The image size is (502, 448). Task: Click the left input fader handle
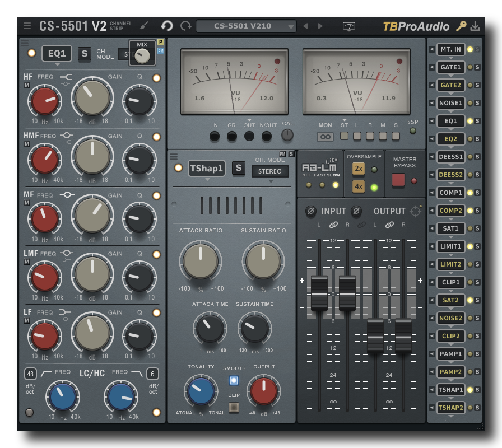pos(319,293)
